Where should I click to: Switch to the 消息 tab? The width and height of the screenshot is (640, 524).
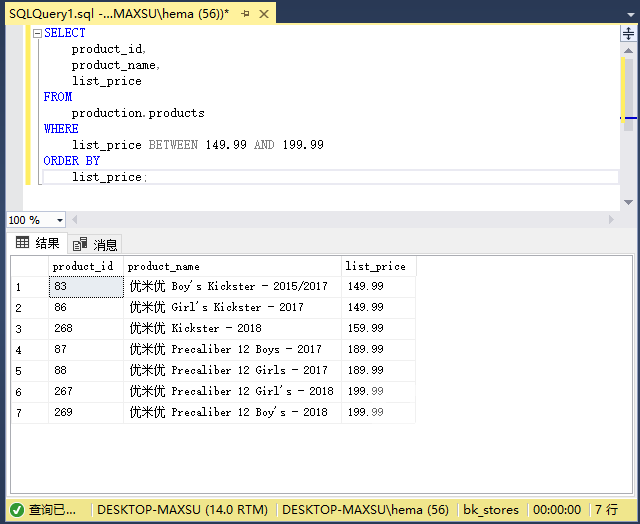point(95,244)
